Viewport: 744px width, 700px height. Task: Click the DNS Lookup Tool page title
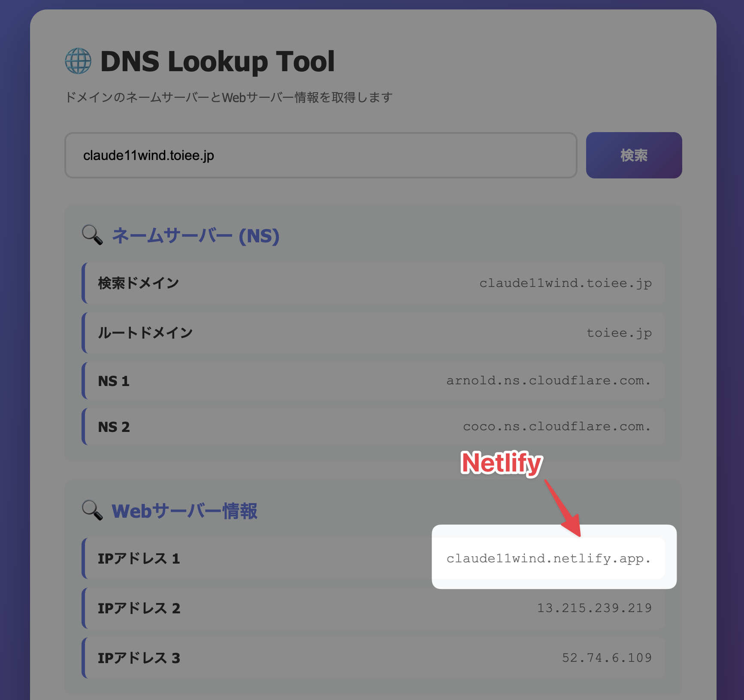point(217,60)
